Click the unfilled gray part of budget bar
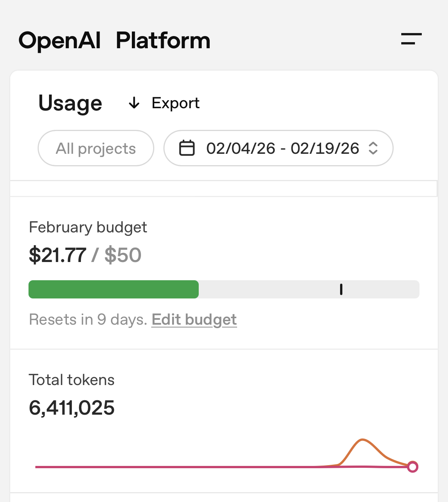This screenshot has width=448, height=502. [x=266, y=289]
